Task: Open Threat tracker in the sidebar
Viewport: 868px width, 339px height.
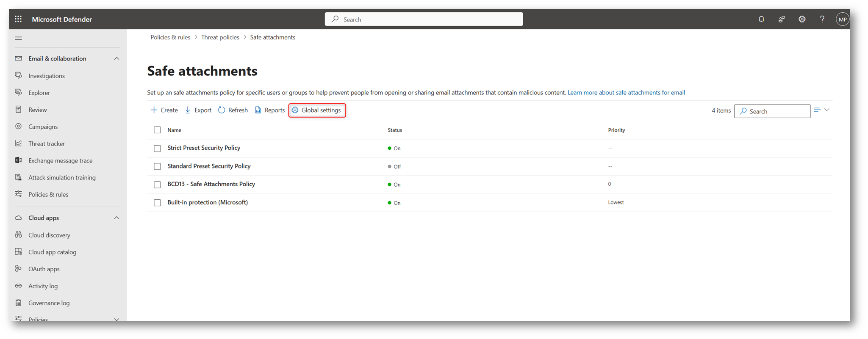Action: click(47, 143)
